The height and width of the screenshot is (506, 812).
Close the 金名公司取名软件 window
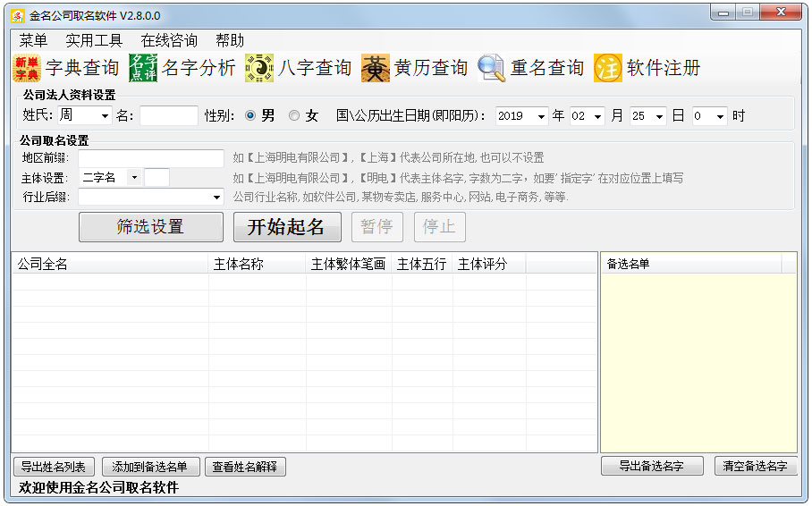pos(781,12)
